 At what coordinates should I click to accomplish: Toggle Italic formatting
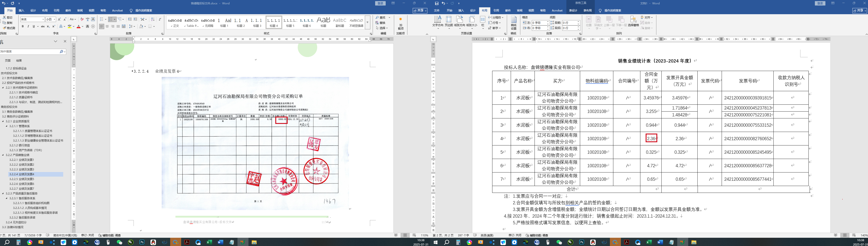pos(28,26)
